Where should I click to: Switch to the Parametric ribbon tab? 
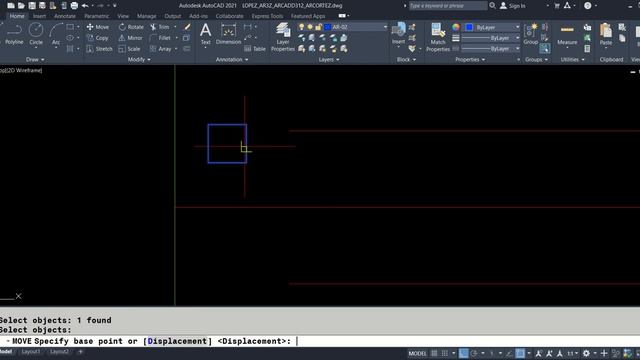click(x=97, y=16)
